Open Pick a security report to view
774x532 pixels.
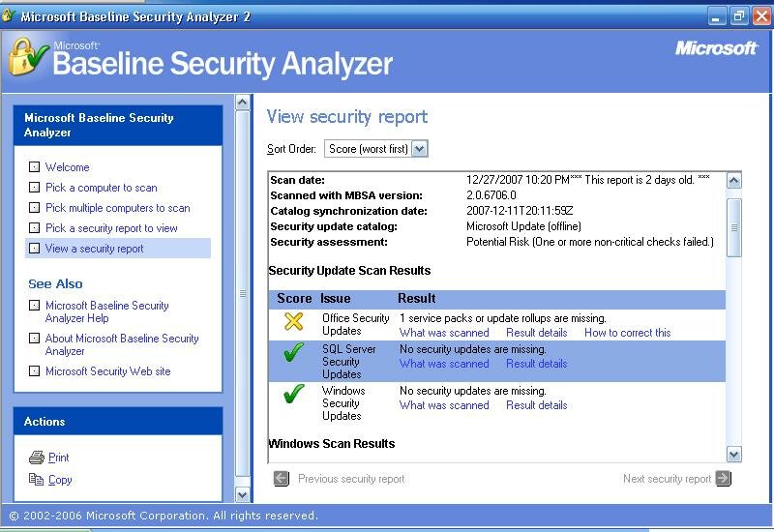pyautogui.click(x=111, y=228)
